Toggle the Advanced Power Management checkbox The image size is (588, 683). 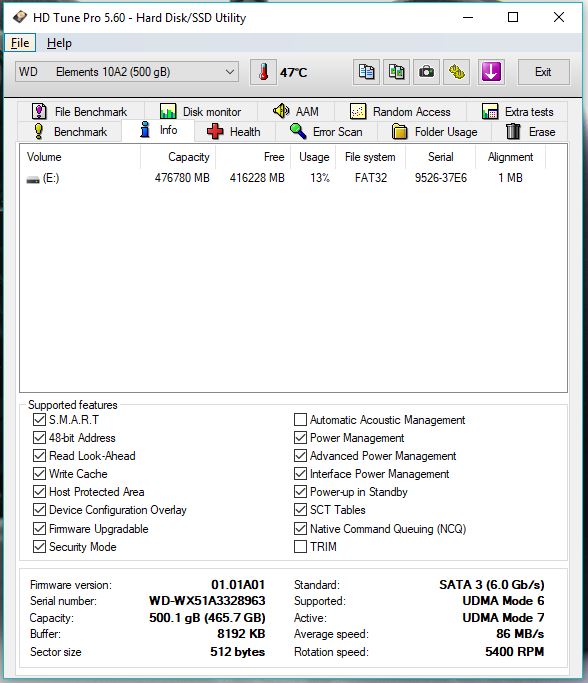[x=301, y=456]
